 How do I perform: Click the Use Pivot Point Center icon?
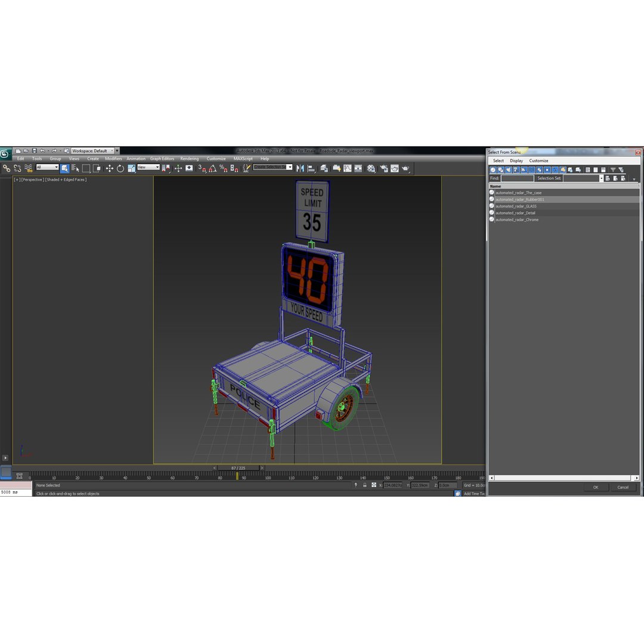coord(166,168)
